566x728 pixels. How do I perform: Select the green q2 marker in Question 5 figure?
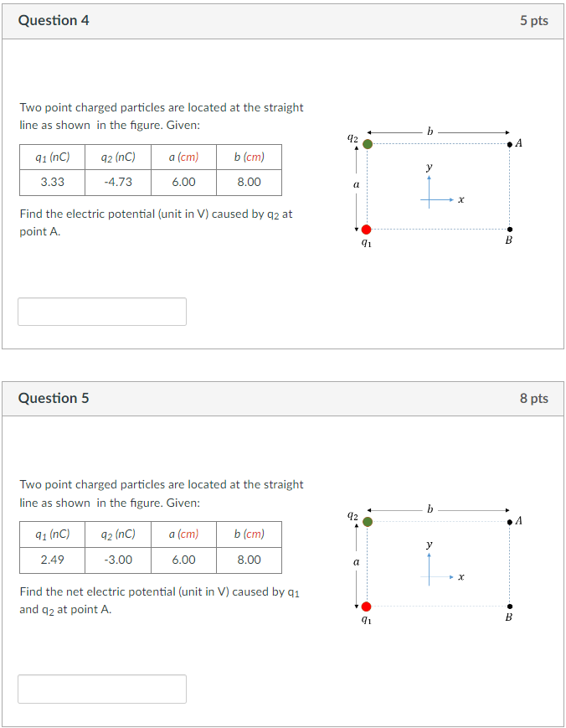click(x=367, y=520)
